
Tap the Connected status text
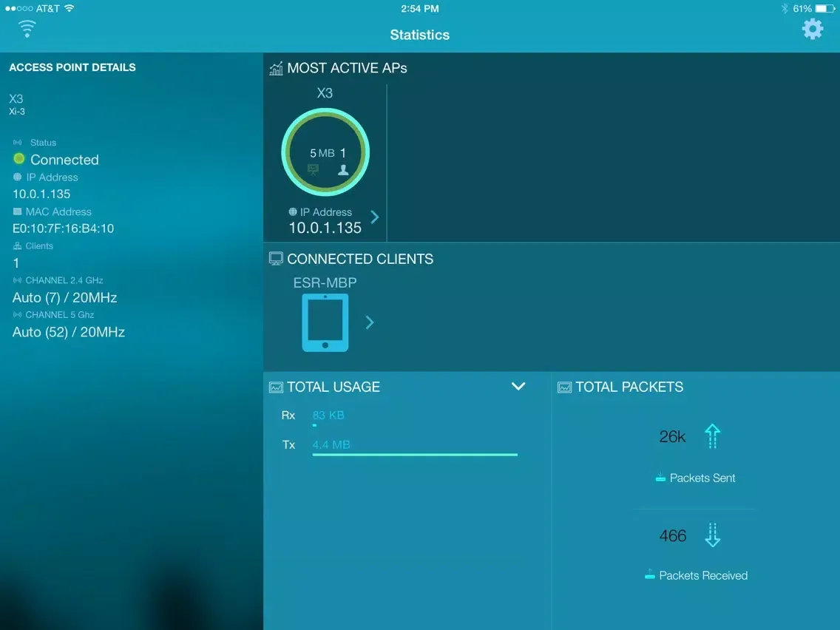point(64,160)
